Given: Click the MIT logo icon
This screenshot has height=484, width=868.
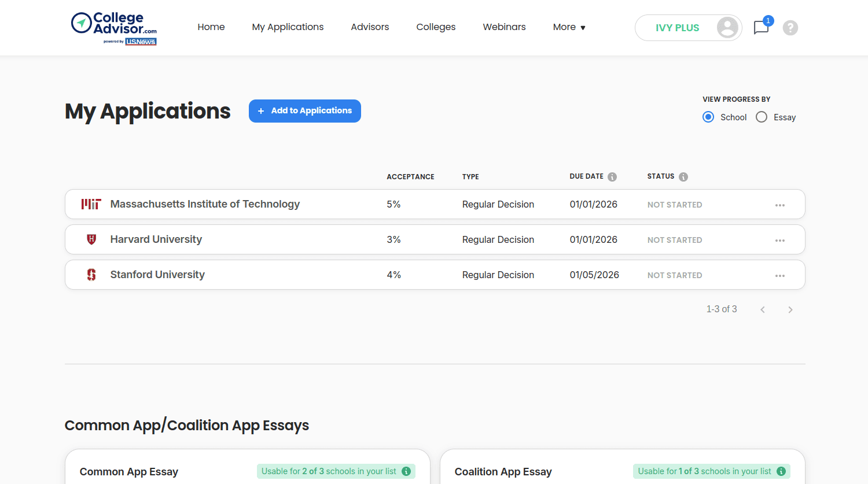Looking at the screenshot, I should (91, 204).
